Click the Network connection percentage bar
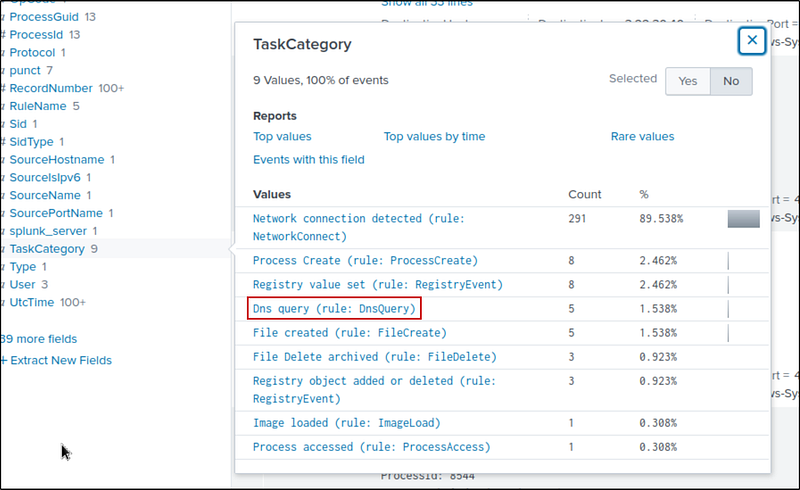The width and height of the screenshot is (800, 490). point(743,219)
